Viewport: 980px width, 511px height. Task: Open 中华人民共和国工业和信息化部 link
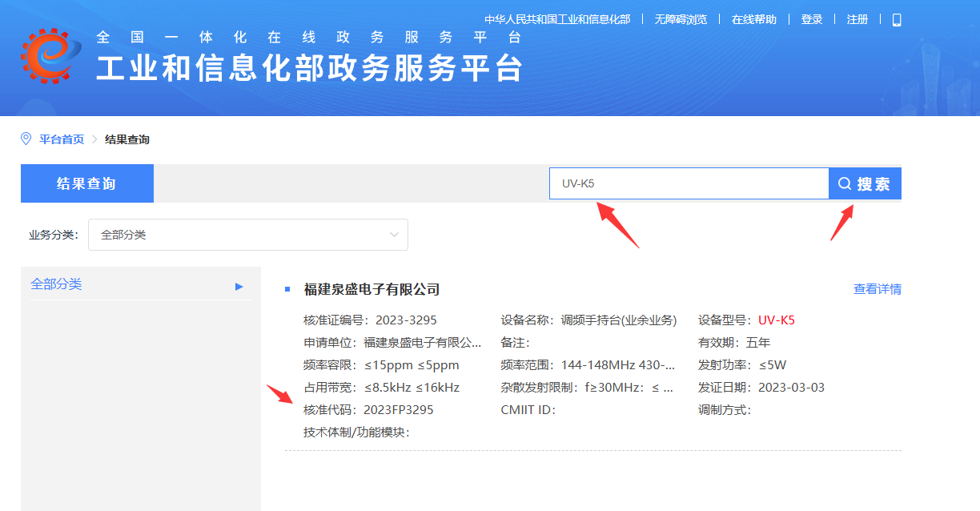click(557, 19)
